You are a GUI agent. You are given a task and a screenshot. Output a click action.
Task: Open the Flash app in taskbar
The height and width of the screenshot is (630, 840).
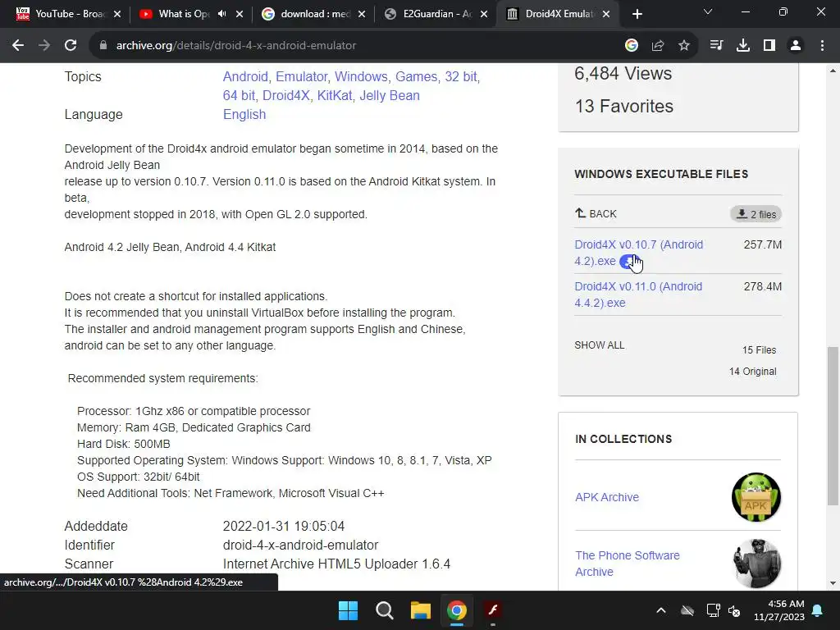pos(493,610)
